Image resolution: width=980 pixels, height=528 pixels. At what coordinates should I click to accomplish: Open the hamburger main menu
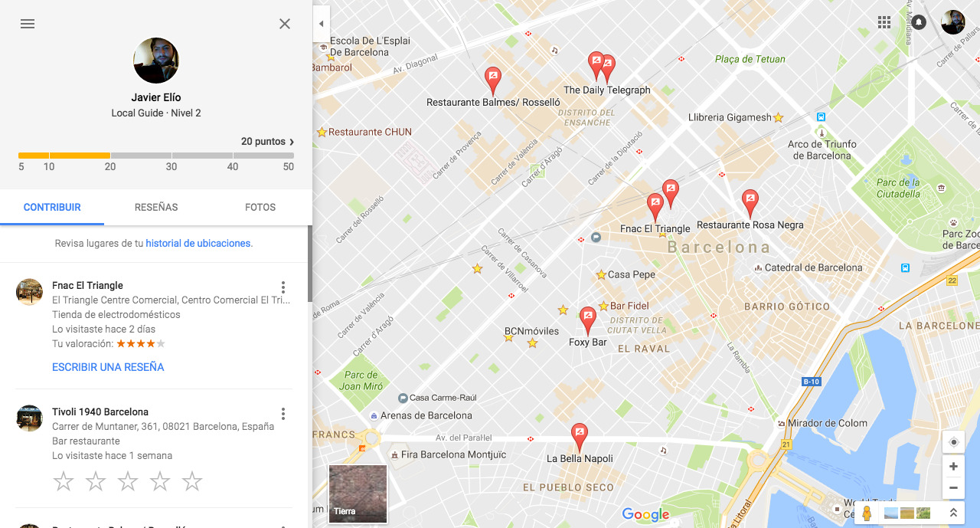(x=28, y=24)
